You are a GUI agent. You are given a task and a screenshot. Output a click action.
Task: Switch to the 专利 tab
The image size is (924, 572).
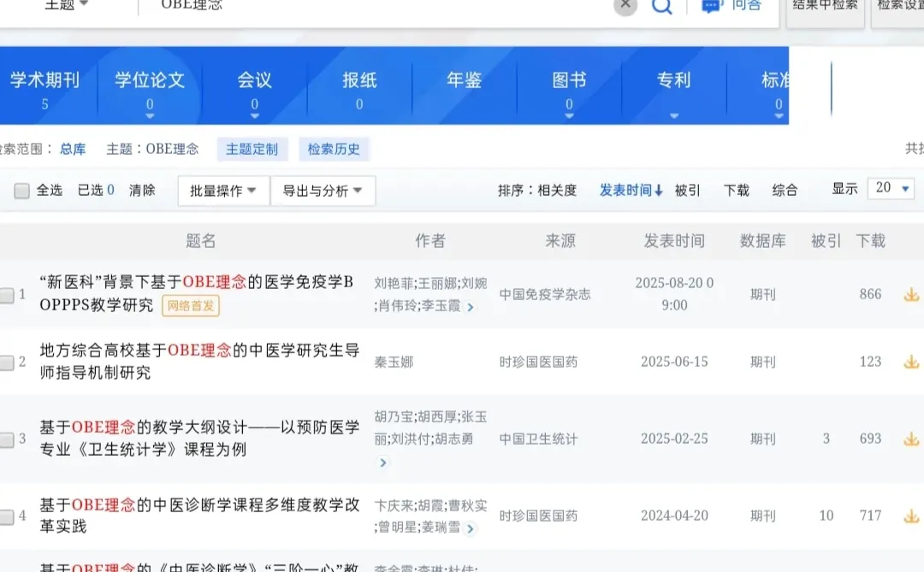pyautogui.click(x=673, y=80)
